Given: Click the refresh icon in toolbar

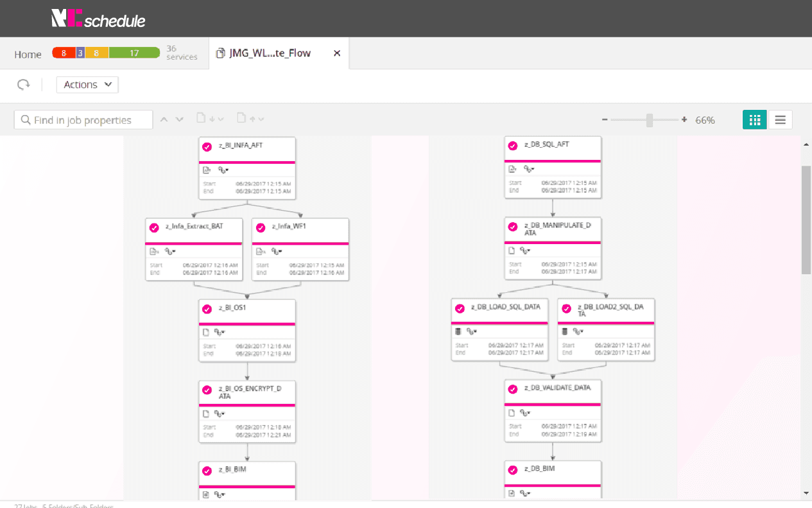Looking at the screenshot, I should point(24,85).
